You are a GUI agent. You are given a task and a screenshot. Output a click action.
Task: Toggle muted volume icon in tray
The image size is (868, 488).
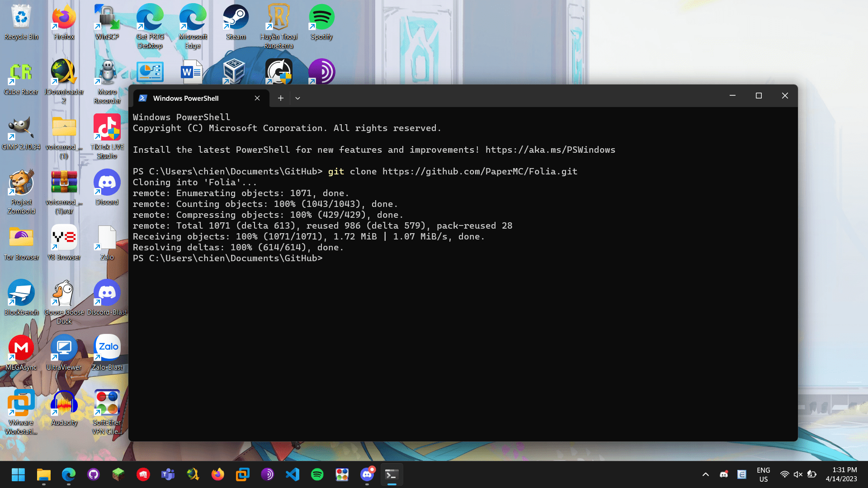tap(798, 474)
